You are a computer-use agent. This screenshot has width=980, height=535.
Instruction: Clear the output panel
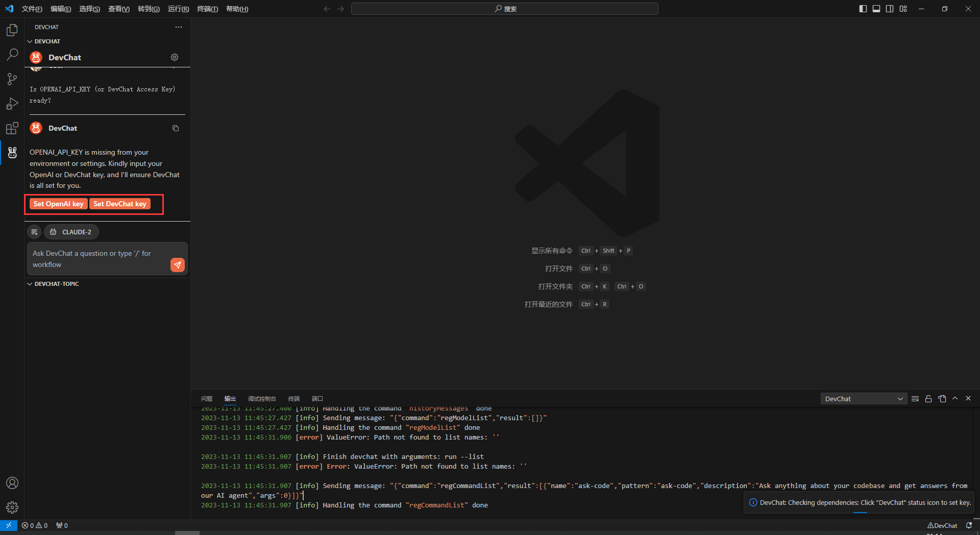[x=915, y=399]
